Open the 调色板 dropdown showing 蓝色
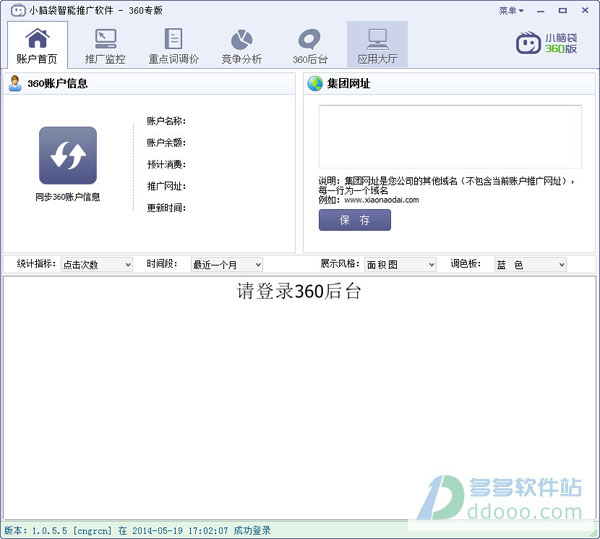600x539 pixels. [530, 264]
